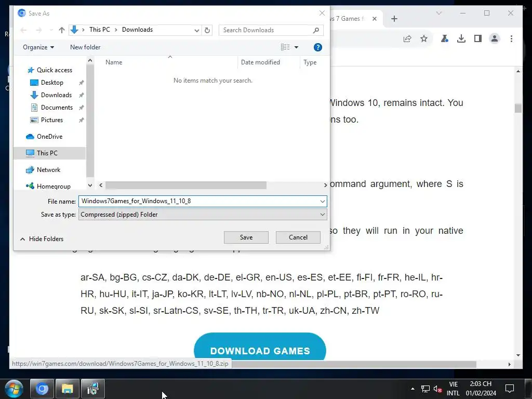This screenshot has width=532, height=399.
Task: Go back with the dialog's Back arrow
Action: coord(23,30)
